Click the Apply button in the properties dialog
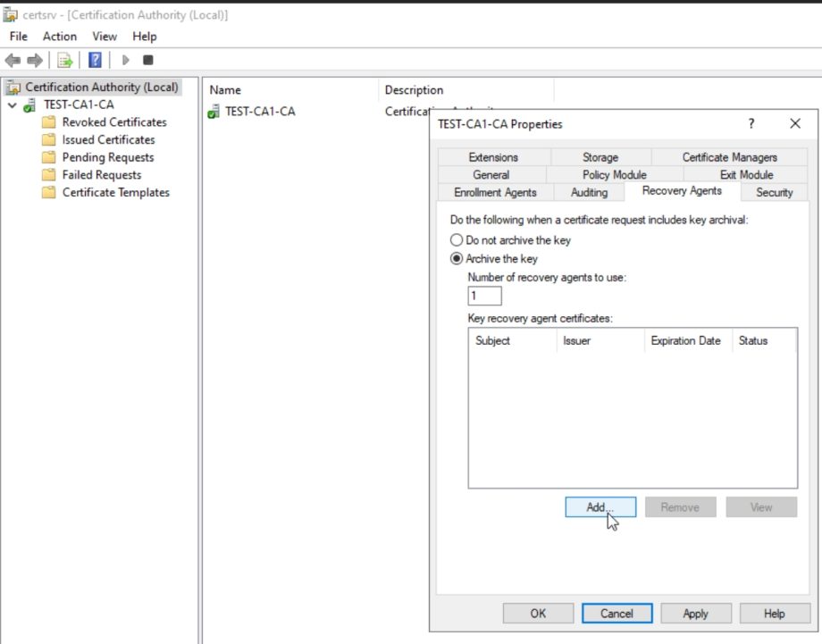 pyautogui.click(x=695, y=614)
